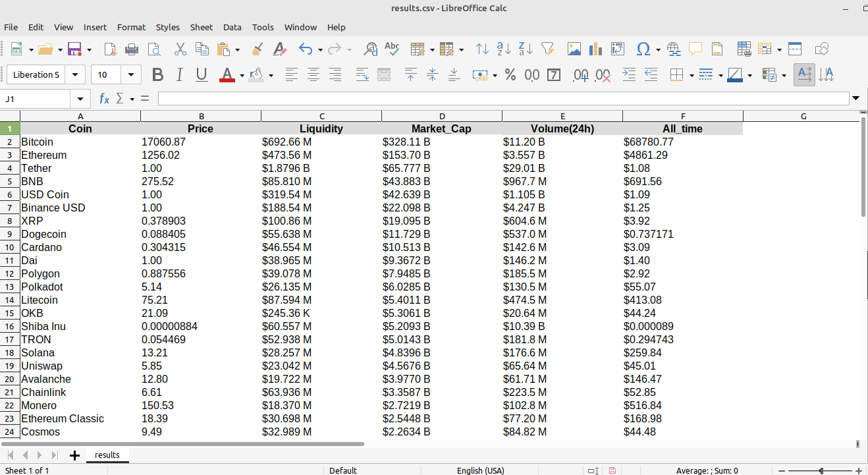Screen dimensions: 868x475
Task: Open Print Preview
Action: pyautogui.click(x=154, y=49)
